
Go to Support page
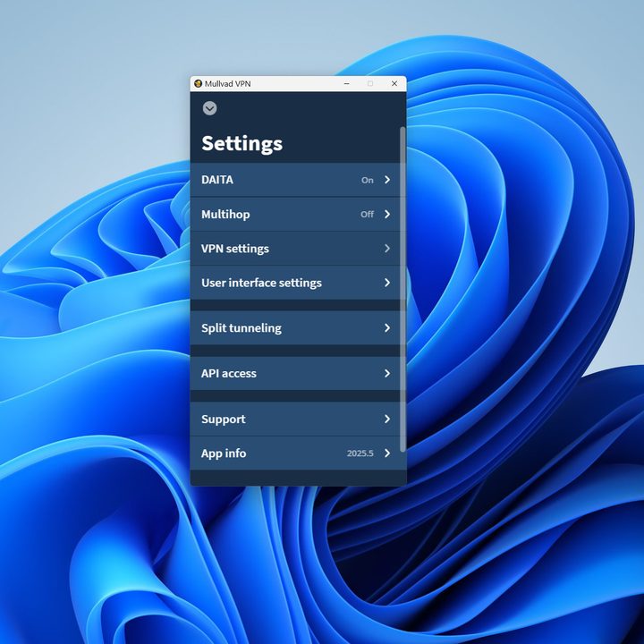(x=295, y=419)
